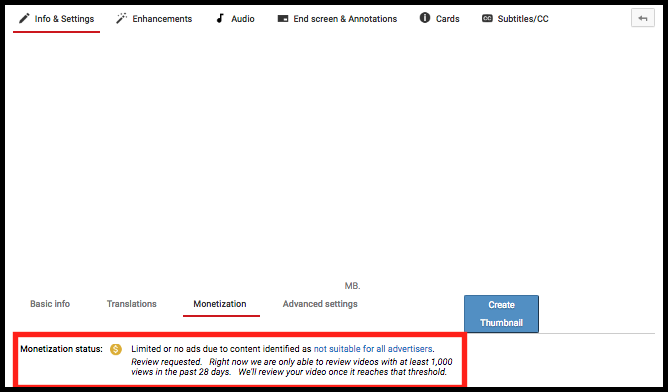
Task: Open the 'not suitable for all advertisers' link
Action: [373, 349]
